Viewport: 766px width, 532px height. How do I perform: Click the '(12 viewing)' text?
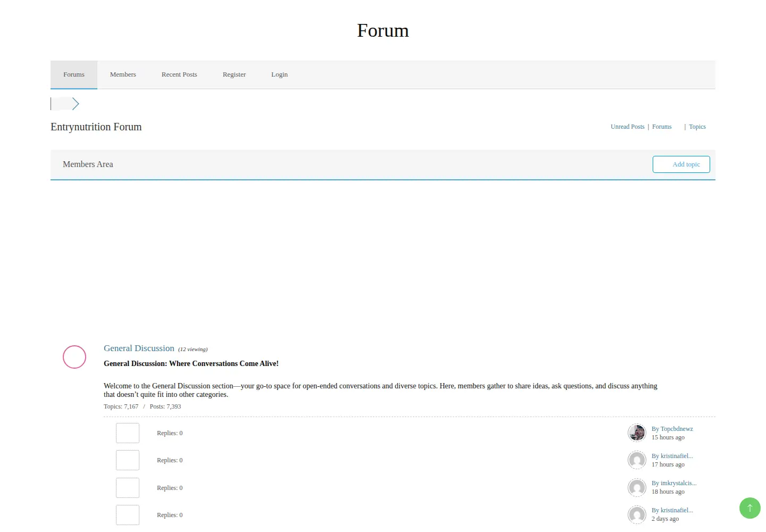pos(193,350)
